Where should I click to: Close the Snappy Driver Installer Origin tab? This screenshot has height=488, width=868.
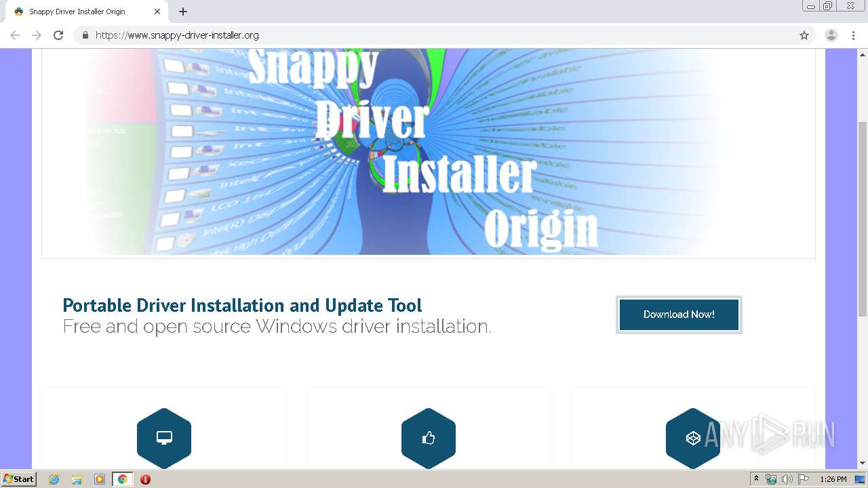(157, 12)
